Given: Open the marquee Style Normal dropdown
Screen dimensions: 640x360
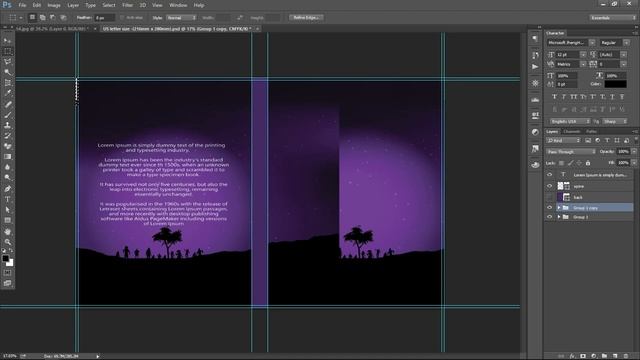Looking at the screenshot, I should pos(181,18).
